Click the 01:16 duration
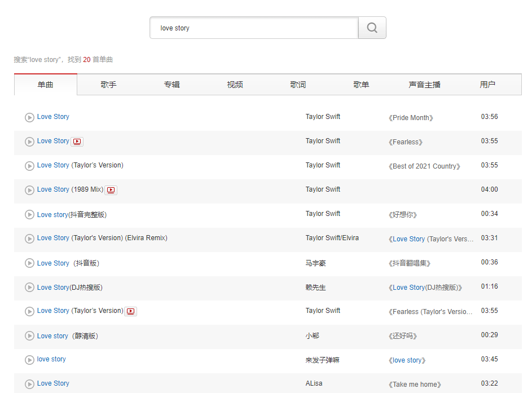 pos(489,286)
